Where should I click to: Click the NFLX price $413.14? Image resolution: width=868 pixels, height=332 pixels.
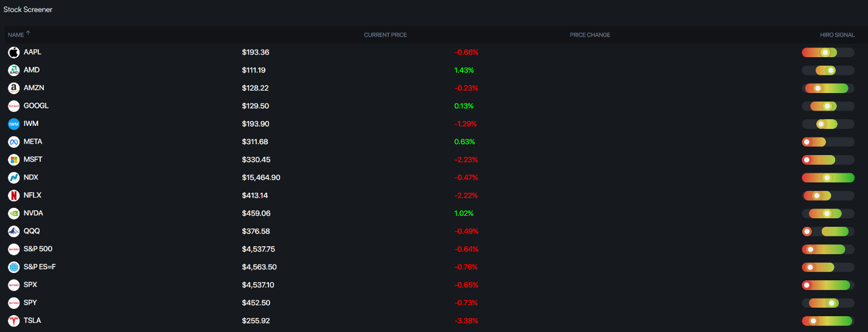(x=255, y=195)
